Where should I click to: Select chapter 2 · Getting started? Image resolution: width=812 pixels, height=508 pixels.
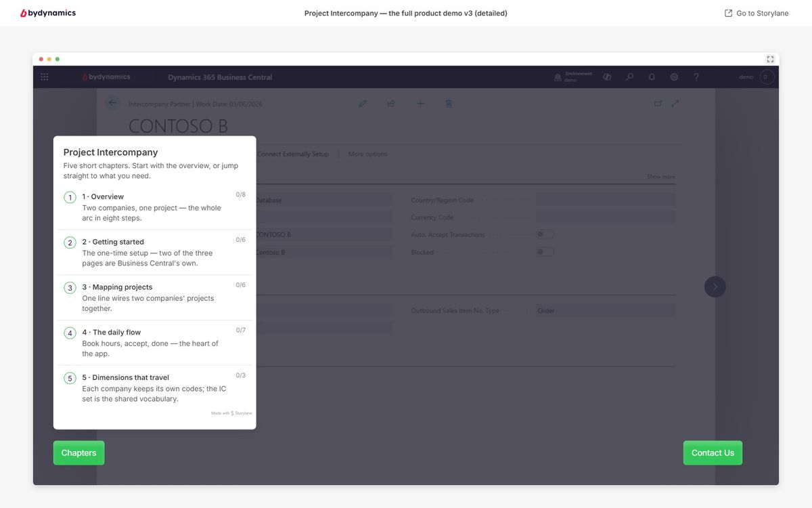click(x=155, y=253)
